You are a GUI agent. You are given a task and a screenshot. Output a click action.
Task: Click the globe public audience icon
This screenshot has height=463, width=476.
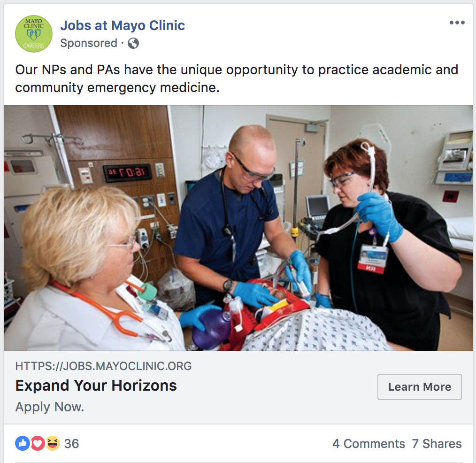tap(133, 43)
